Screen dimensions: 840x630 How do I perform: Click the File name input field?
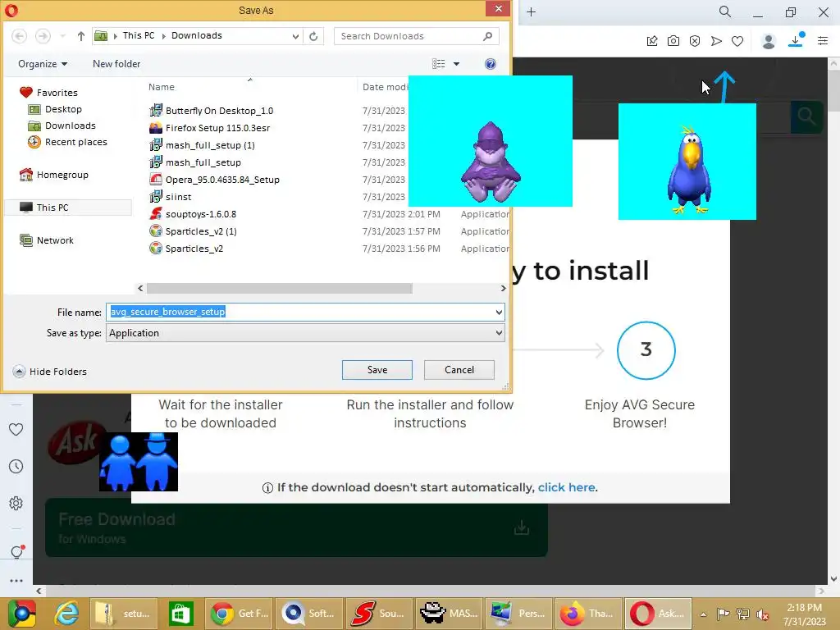pos(300,312)
